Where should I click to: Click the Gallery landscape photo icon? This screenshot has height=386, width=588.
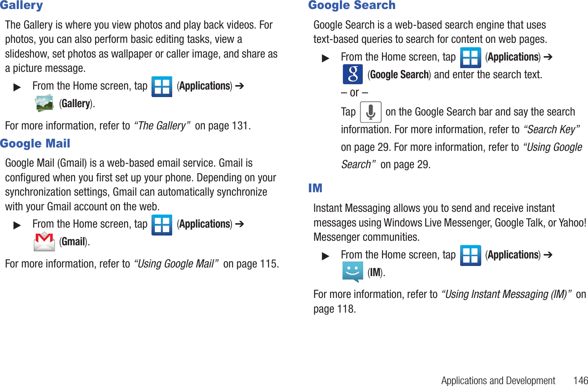coord(44,103)
